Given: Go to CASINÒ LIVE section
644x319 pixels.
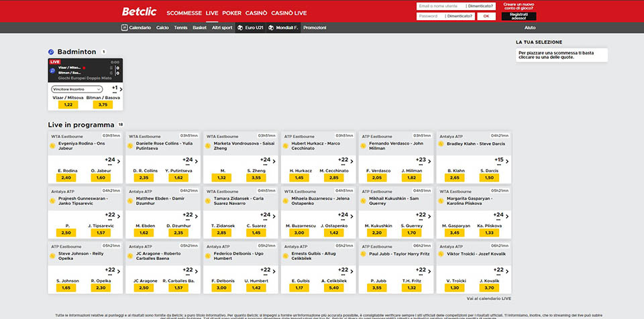Looking at the screenshot, I should [x=288, y=13].
